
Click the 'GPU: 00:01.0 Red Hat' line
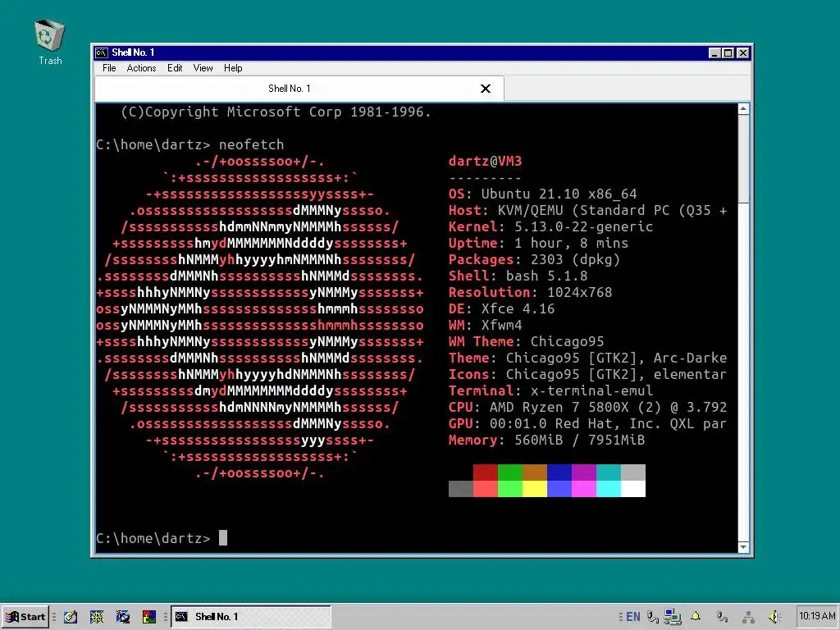point(587,424)
